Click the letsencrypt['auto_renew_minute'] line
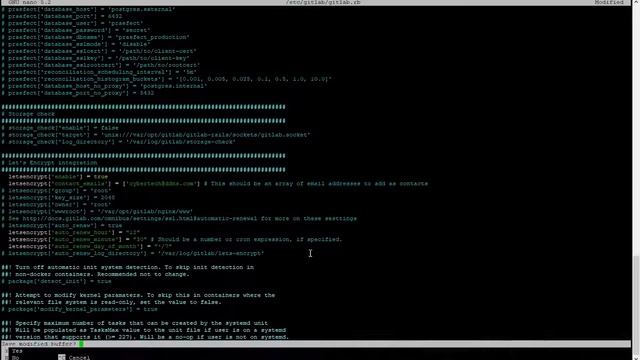640x360 pixels. click(x=175, y=239)
